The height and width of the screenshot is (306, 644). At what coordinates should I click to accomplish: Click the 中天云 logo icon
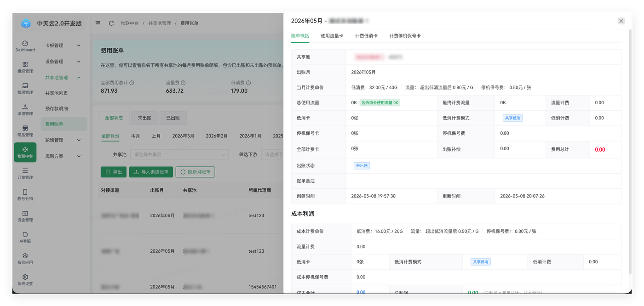(x=26, y=23)
